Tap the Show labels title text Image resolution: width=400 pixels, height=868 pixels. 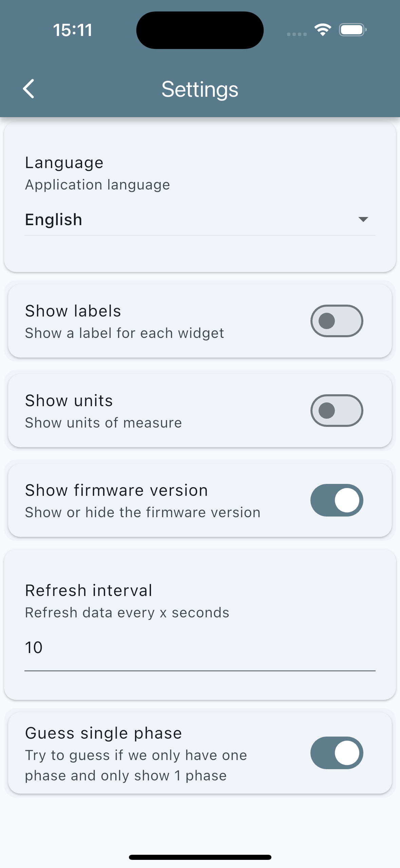coord(73,311)
